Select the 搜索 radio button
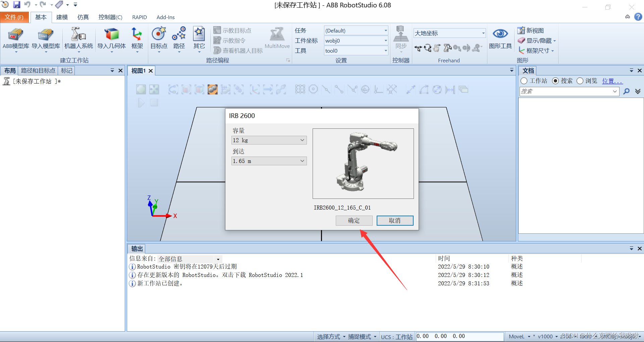Screen dimensions: 644x342 click(555, 81)
